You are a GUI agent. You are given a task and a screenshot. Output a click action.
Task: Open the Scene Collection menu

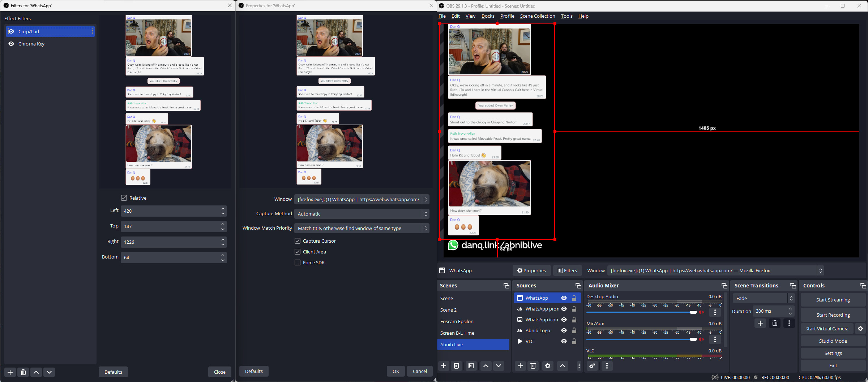537,16
